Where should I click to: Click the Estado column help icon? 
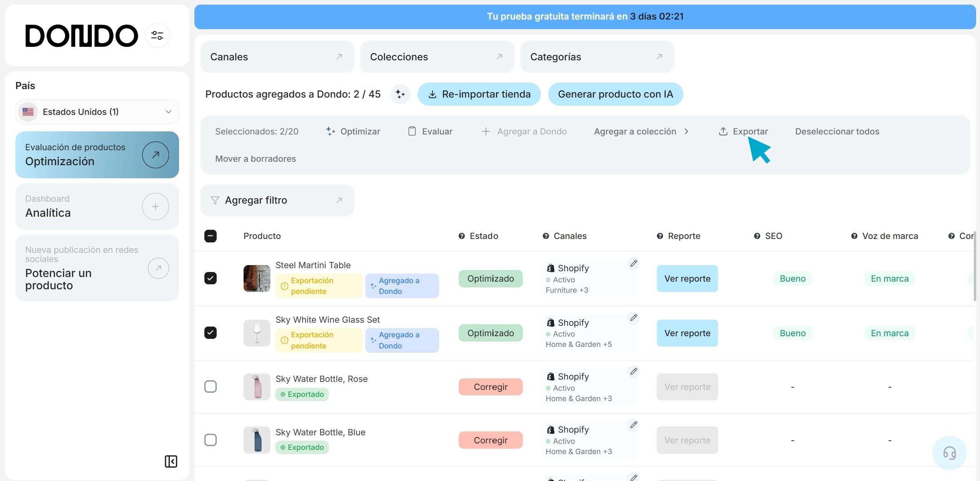pos(461,236)
